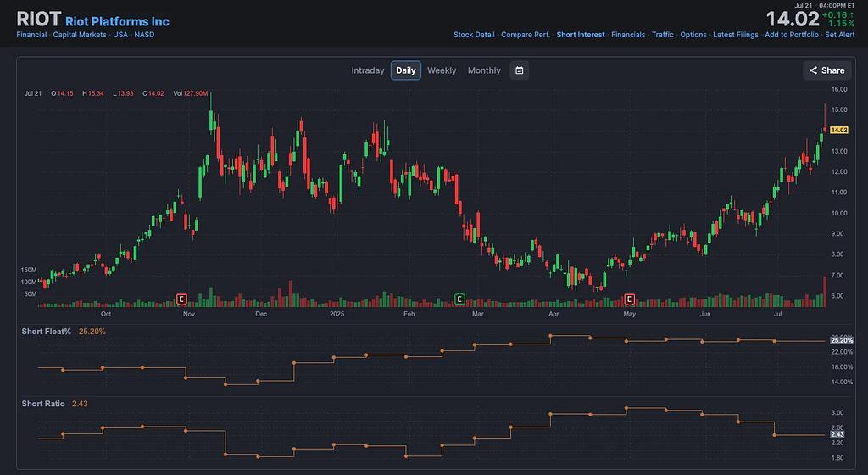The height and width of the screenshot is (475, 868).
Task: Click Short Float% panel label
Action: coord(46,331)
